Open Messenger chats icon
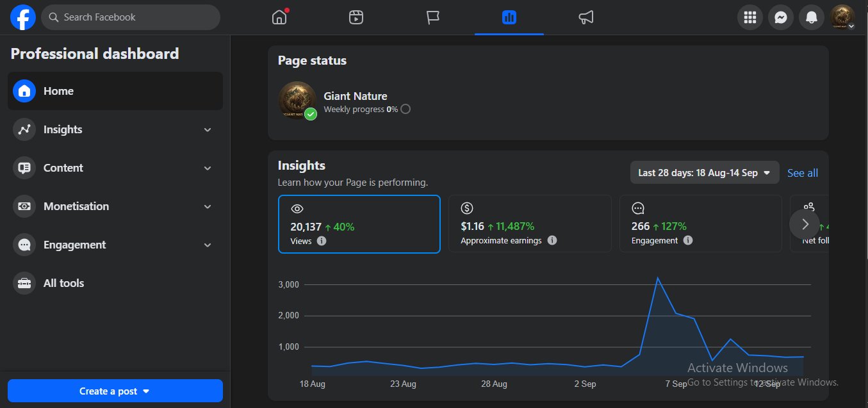The width and height of the screenshot is (868, 408). (x=781, y=17)
